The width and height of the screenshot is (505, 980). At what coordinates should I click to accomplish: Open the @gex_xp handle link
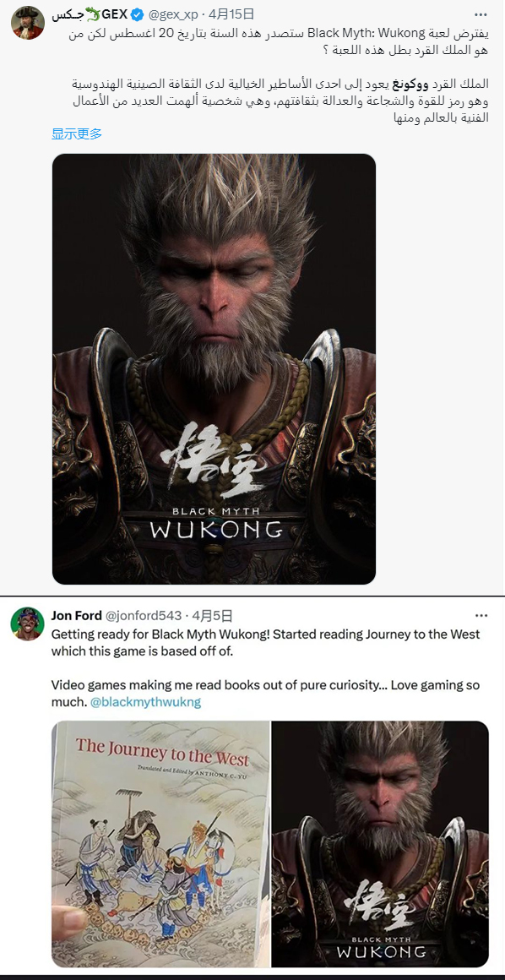[173, 14]
